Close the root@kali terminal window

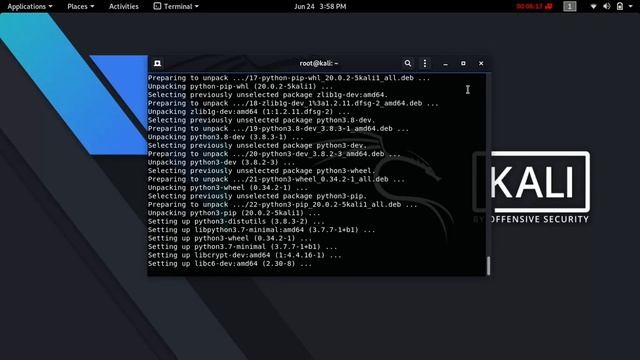[x=481, y=63]
